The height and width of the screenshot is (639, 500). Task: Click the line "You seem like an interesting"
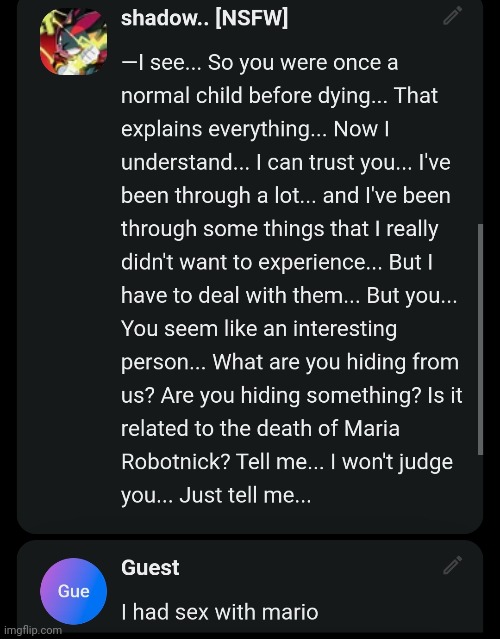point(259,328)
